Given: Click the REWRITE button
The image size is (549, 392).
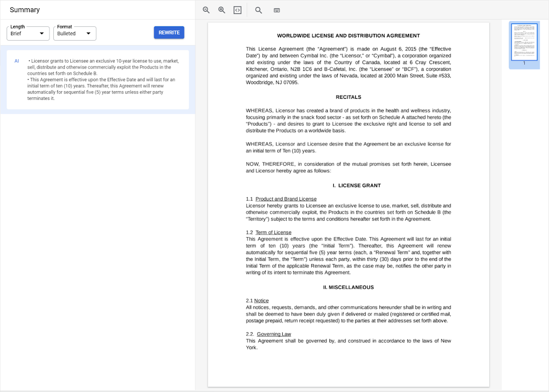Looking at the screenshot, I should pyautogui.click(x=169, y=32).
